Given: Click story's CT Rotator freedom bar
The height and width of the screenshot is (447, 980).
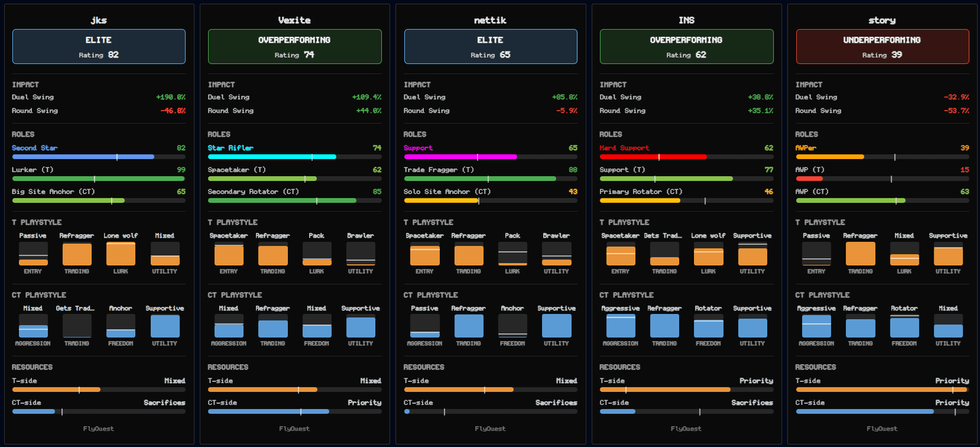Looking at the screenshot, I should tap(904, 326).
